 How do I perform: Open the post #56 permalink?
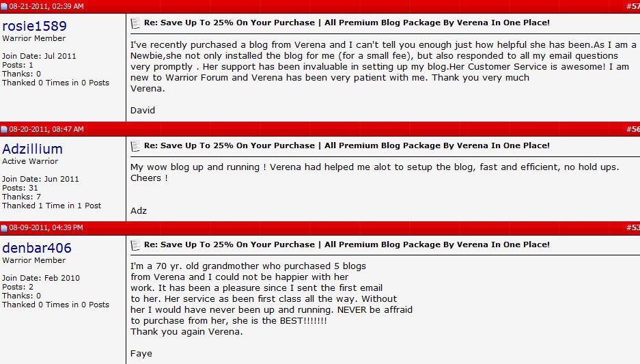click(x=633, y=129)
